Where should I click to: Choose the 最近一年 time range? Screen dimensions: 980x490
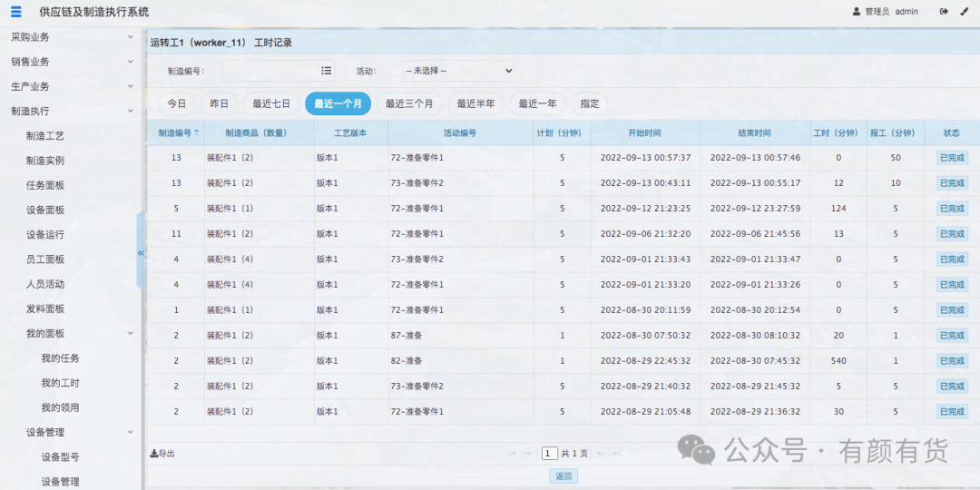537,103
